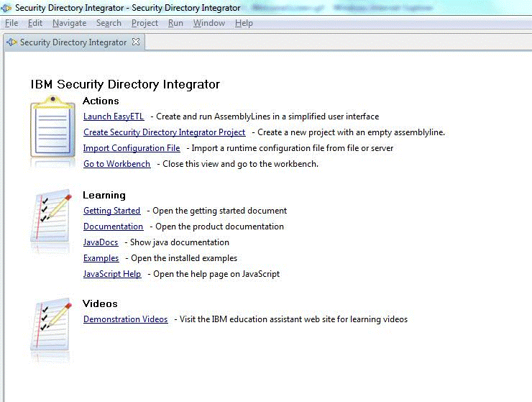Click text 'Open the getting started document'

tap(219, 211)
